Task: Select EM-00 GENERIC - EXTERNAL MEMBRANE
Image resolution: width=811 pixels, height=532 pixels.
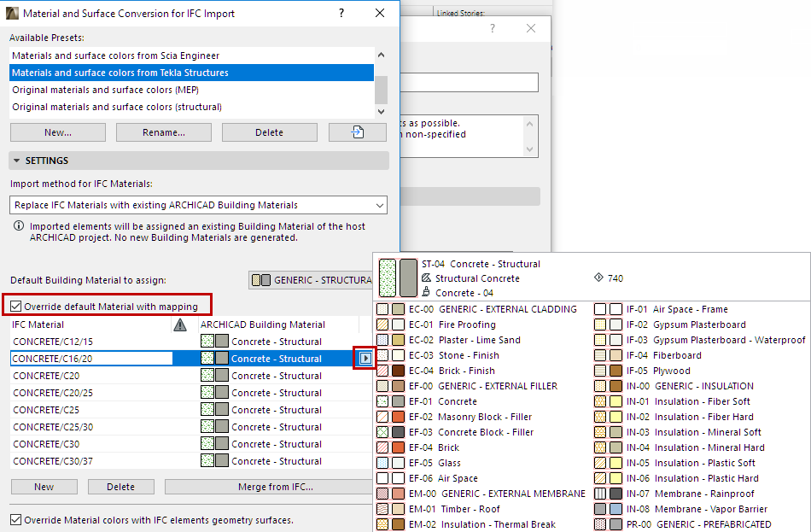Action: (481, 494)
